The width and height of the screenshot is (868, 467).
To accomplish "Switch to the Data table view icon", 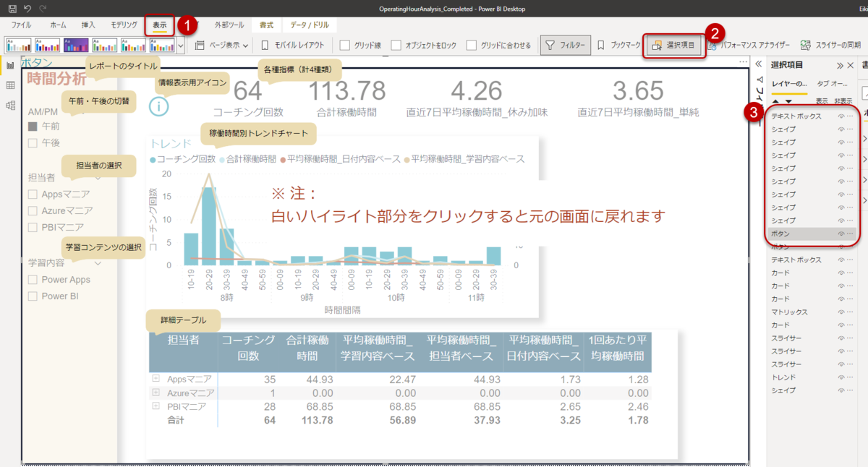I will click(11, 85).
